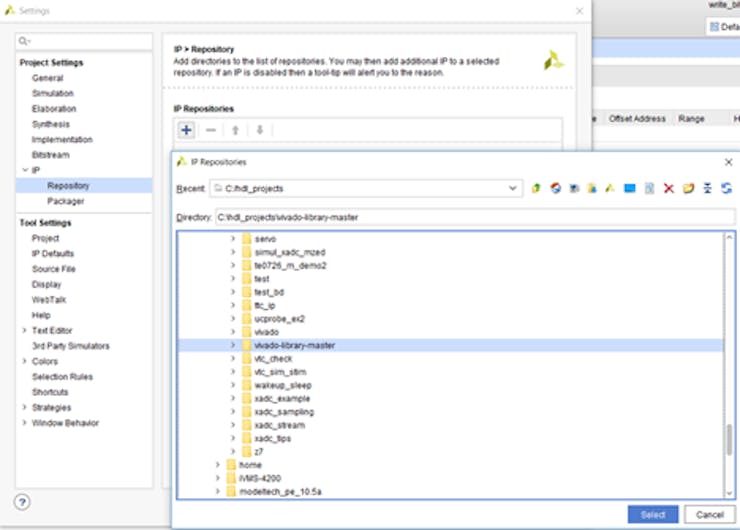Image resolution: width=740 pixels, height=530 pixels.
Task: Select the xadc_sampling folder
Action: click(x=284, y=412)
